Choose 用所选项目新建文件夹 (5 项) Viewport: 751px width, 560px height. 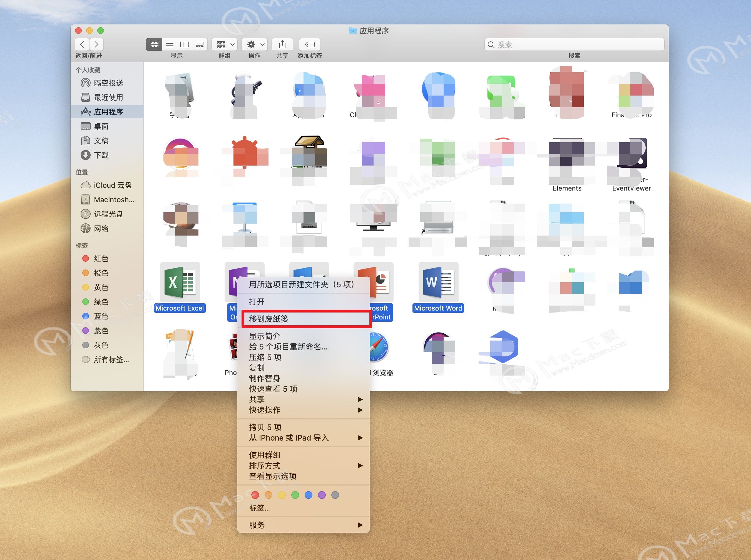(303, 284)
